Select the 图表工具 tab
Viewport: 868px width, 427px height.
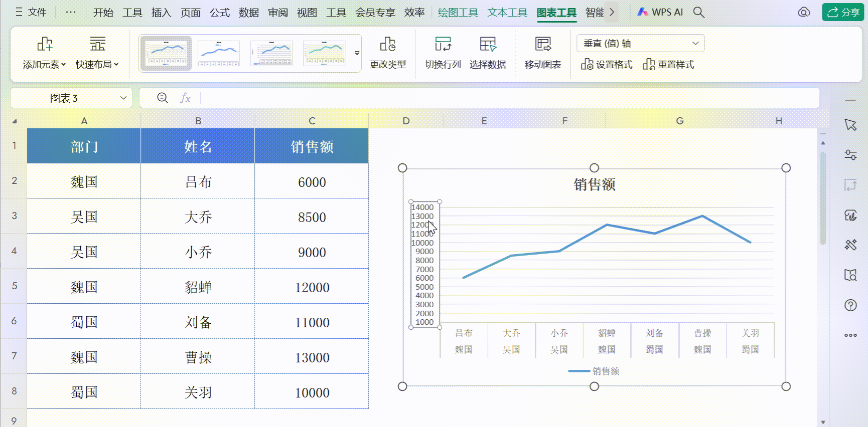click(556, 13)
